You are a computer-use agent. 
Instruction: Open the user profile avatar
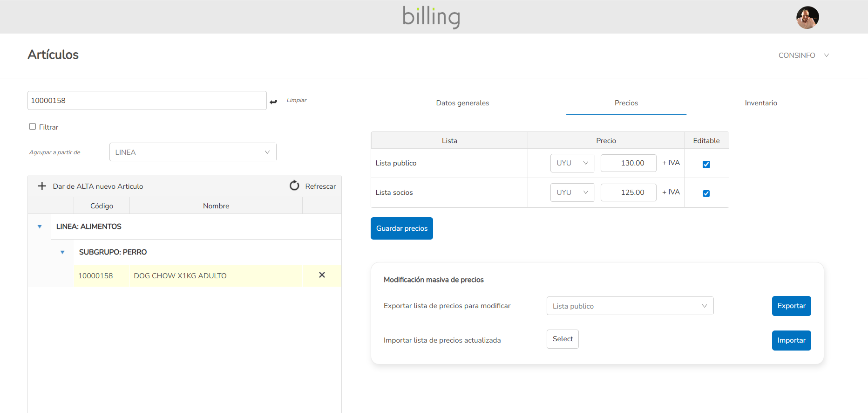click(807, 18)
